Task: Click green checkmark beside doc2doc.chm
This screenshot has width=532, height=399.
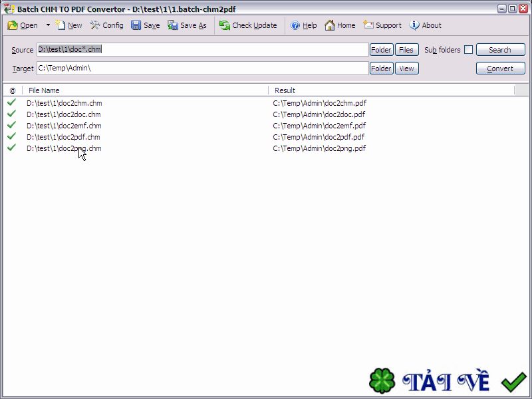Action: tap(11, 113)
